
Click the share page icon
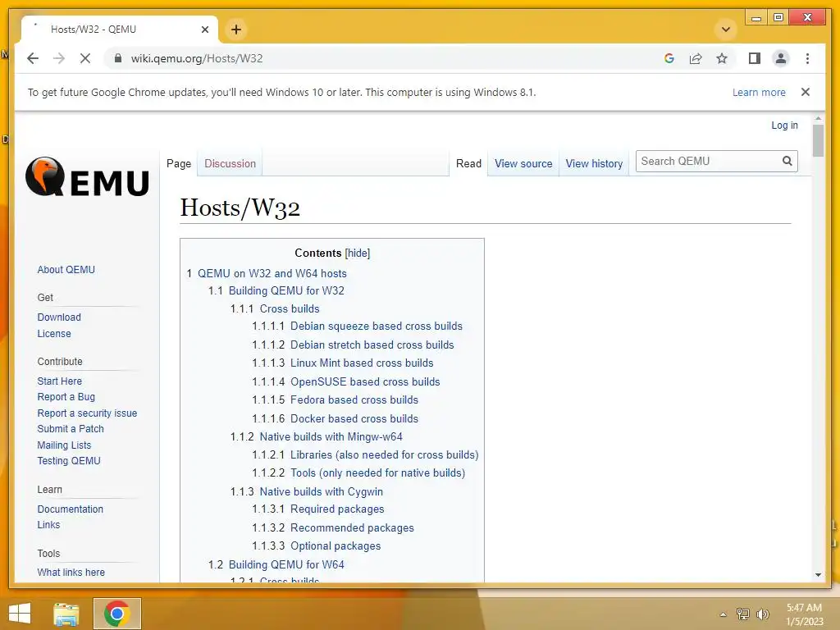pos(696,58)
